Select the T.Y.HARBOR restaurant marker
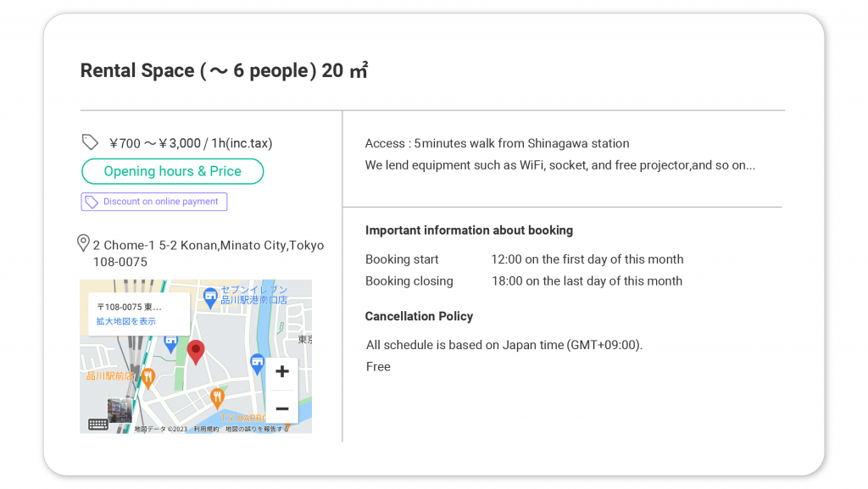 click(x=217, y=397)
